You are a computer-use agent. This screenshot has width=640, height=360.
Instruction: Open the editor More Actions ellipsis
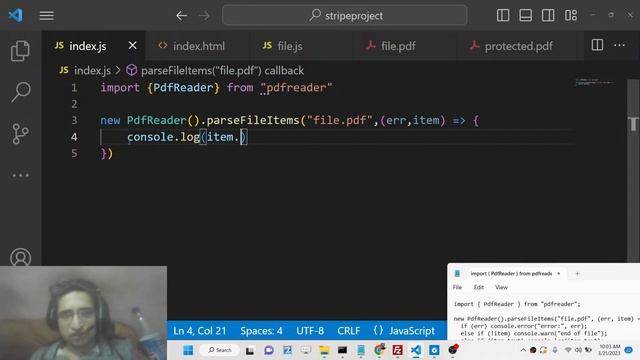click(620, 45)
